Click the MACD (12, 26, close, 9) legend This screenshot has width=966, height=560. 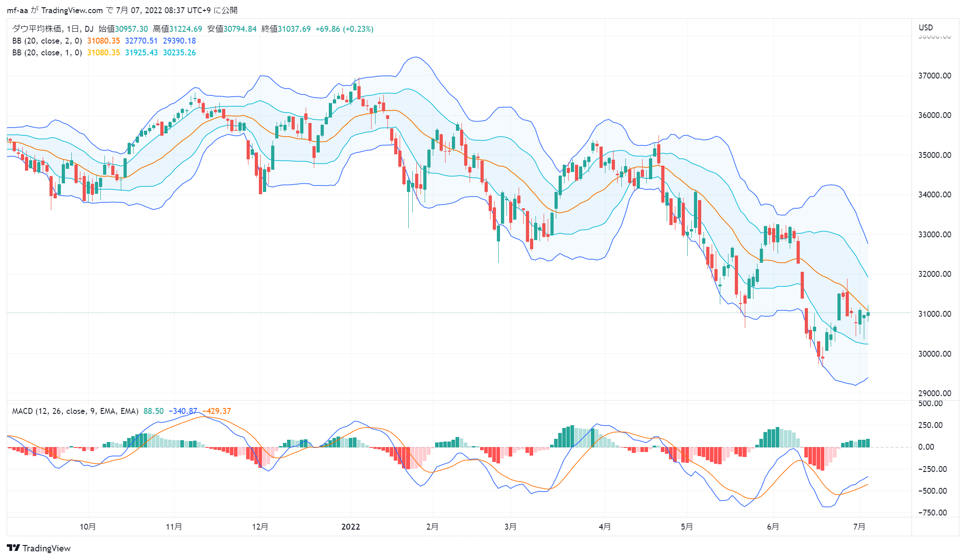click(x=75, y=411)
